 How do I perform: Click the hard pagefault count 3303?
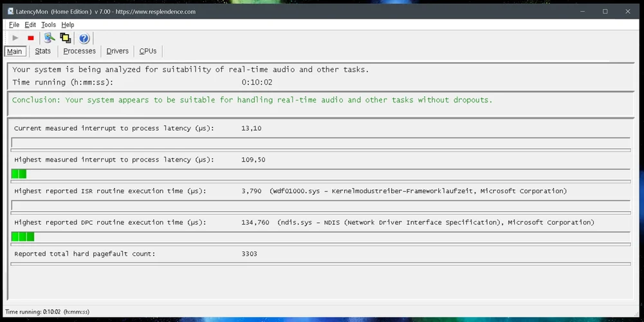pos(250,254)
